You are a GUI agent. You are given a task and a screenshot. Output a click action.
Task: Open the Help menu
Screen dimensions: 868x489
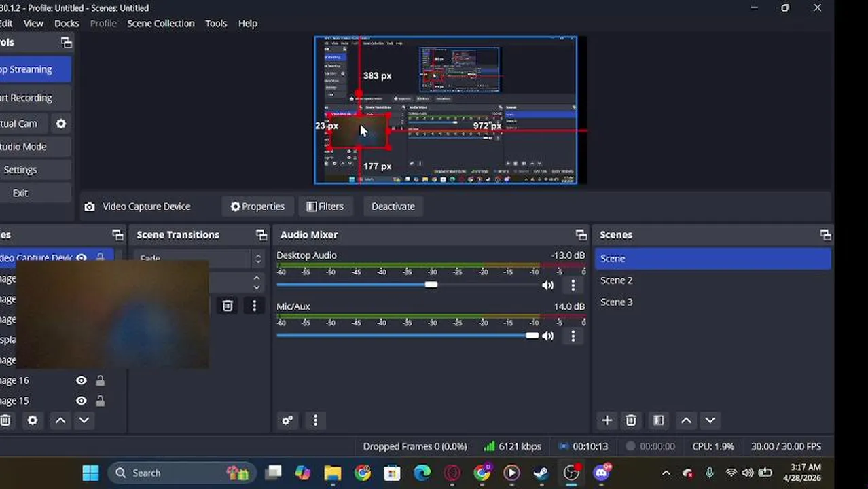[248, 23]
